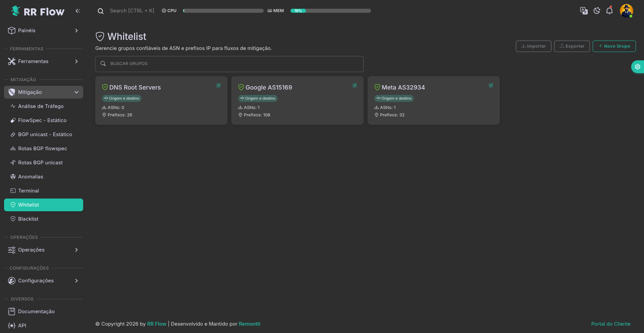Open the Portal do Cliente link

610,324
